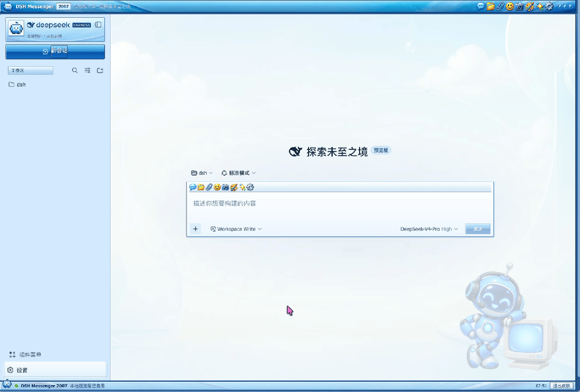Click the sparkle icon in composer toolbar

point(242,187)
